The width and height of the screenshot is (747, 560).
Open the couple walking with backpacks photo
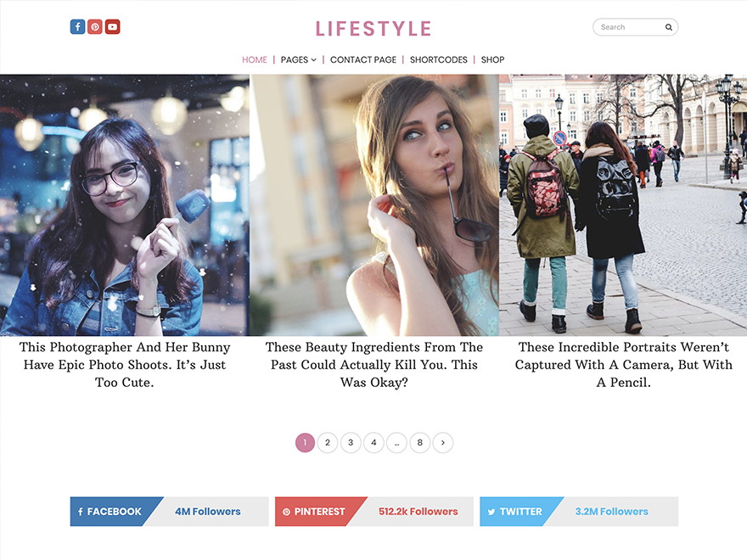click(623, 205)
